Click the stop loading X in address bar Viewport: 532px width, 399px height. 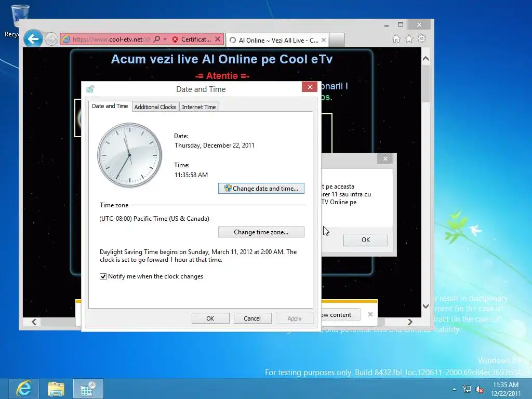(x=218, y=39)
